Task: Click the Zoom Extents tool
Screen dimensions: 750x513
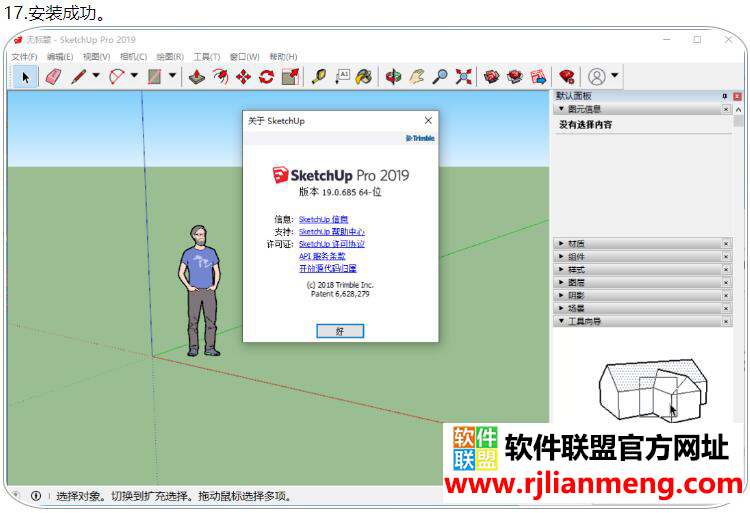Action: 464,76
